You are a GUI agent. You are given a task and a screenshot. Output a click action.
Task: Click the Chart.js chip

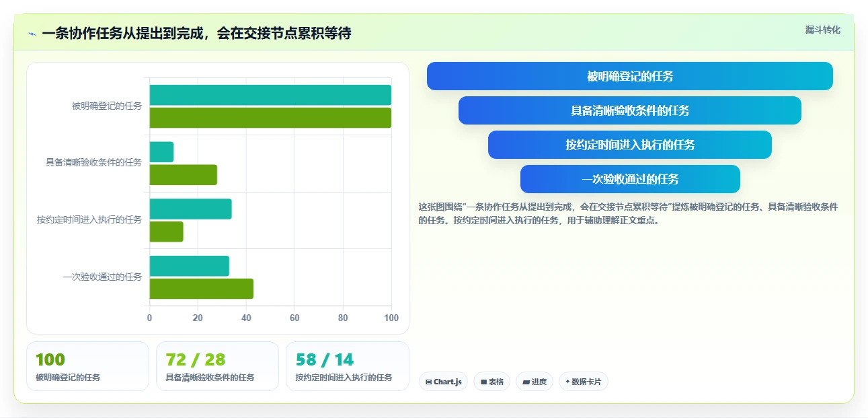[x=443, y=382]
